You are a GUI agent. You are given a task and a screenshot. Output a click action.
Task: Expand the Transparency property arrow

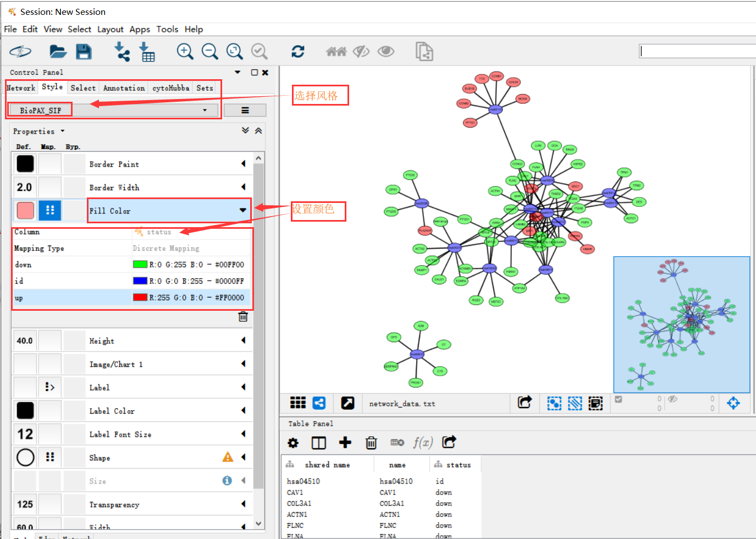[x=243, y=504]
